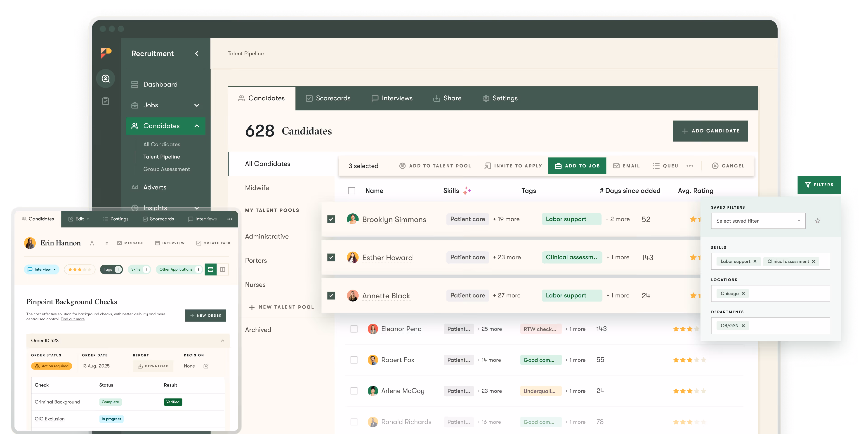Open the Tags pill on Erin Hannon card
The width and height of the screenshot is (868, 434).
(x=111, y=270)
